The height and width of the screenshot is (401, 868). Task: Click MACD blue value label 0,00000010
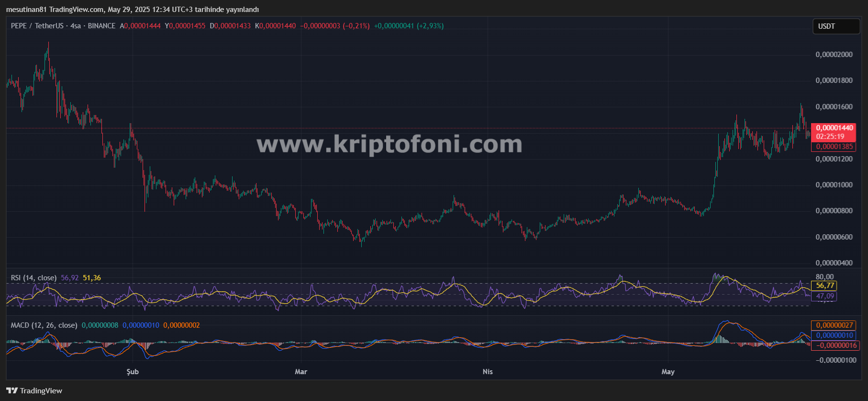pyautogui.click(x=834, y=335)
